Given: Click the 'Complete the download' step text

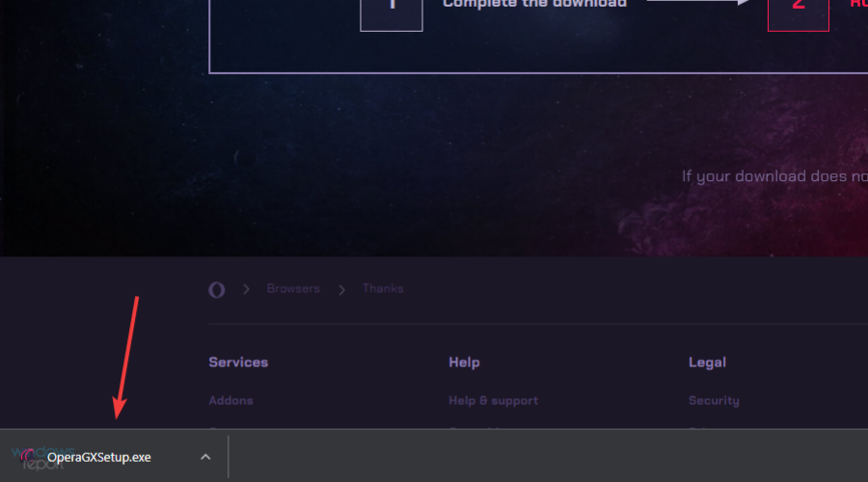Looking at the screenshot, I should pyautogui.click(x=534, y=4).
